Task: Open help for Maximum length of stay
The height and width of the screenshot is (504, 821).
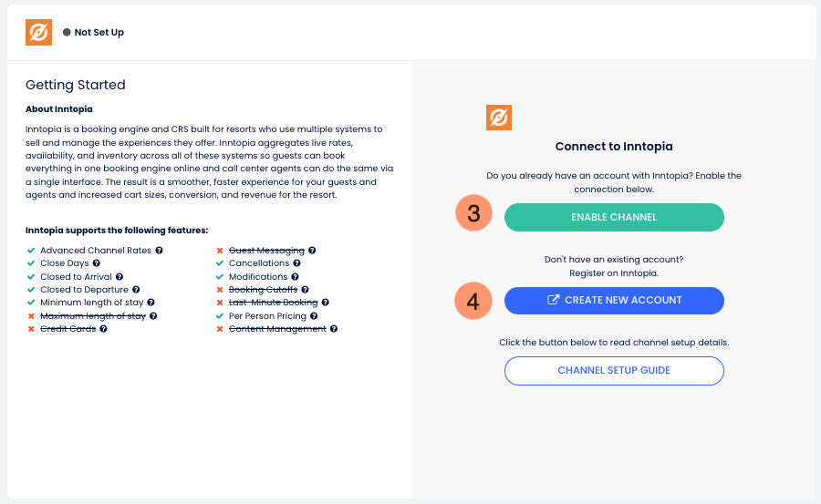Action: coord(153,316)
